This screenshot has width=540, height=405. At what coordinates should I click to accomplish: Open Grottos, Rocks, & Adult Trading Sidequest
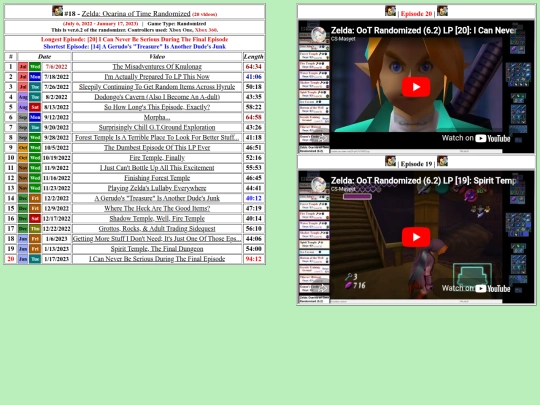(x=157, y=229)
